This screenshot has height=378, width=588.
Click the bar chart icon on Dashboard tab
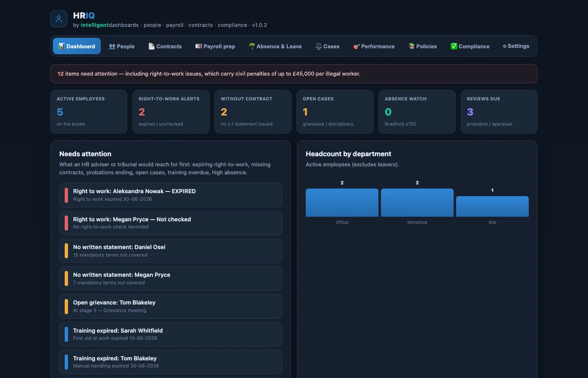click(62, 46)
